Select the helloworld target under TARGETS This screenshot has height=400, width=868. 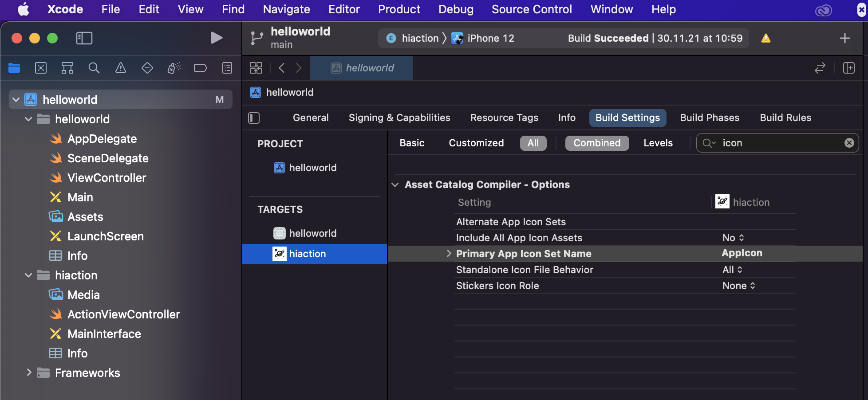coord(305,233)
